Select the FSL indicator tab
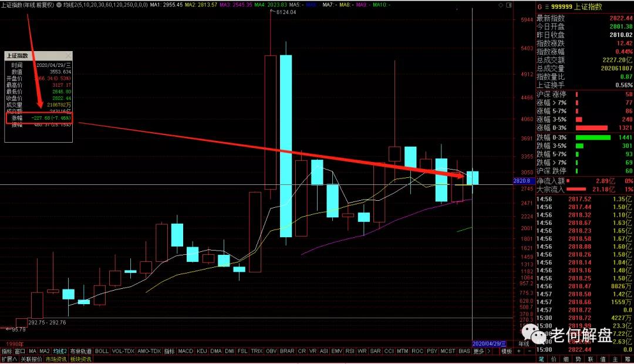Screen dimensions: 634x364 coord(242,351)
